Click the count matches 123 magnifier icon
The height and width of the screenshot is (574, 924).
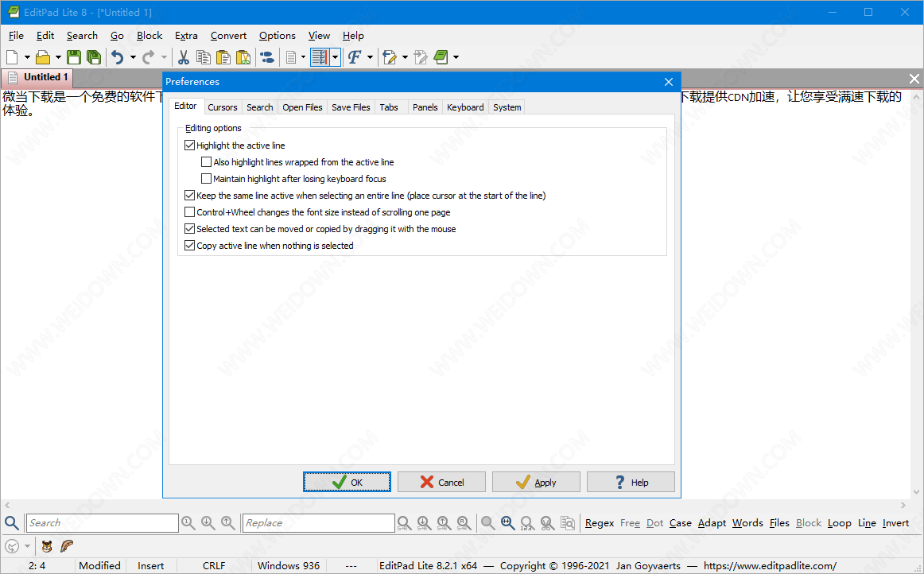pos(527,523)
